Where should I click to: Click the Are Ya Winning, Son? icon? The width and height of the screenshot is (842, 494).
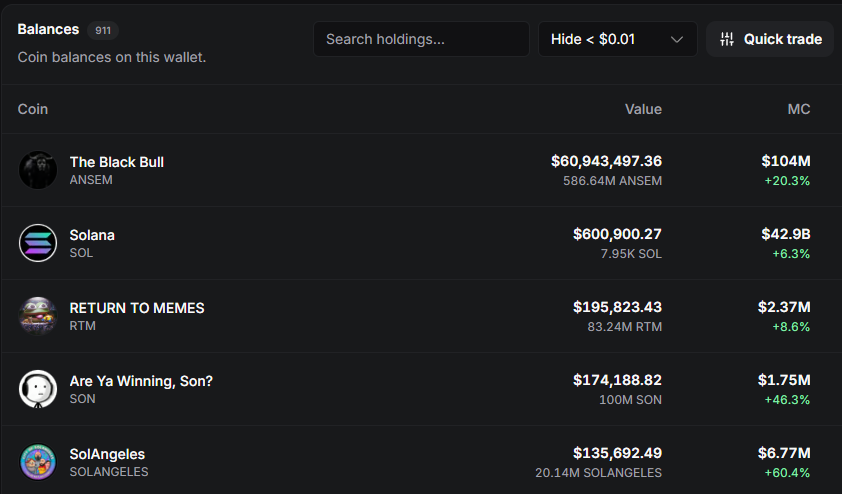[38, 389]
